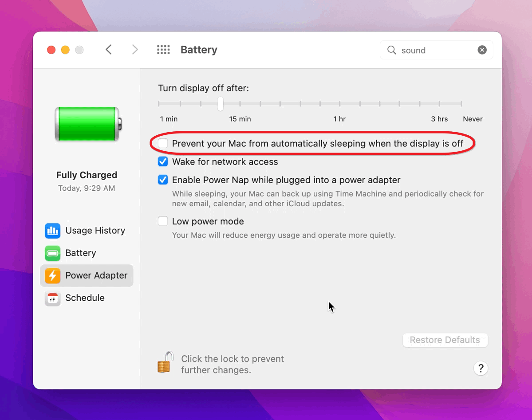Click the forward navigation chevron
The image size is (532, 420).
pos(134,50)
